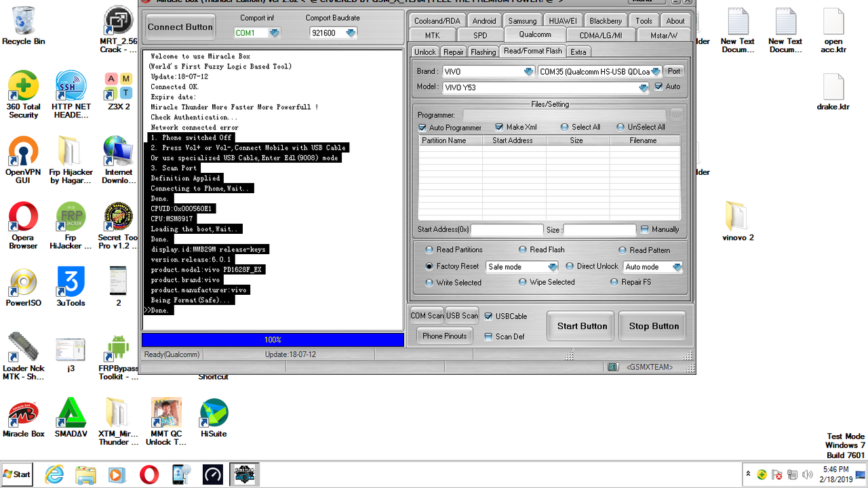
Task: Click the memo icon beside GSMXTEAM
Action: [613, 367]
